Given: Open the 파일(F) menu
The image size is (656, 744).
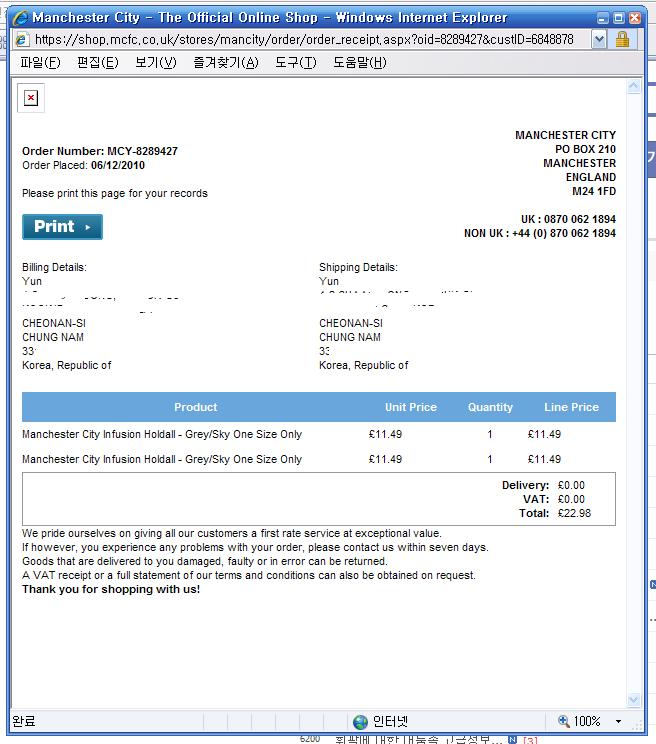Looking at the screenshot, I should coord(40,63).
